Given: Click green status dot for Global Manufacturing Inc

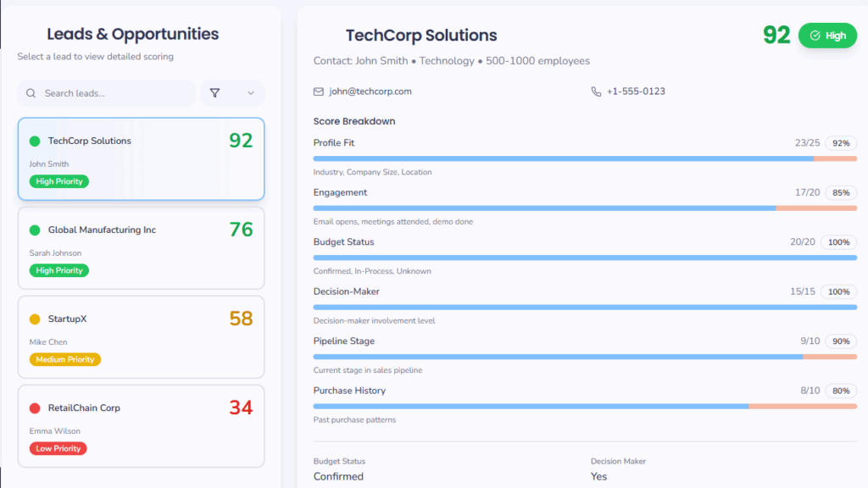Looking at the screenshot, I should point(35,230).
